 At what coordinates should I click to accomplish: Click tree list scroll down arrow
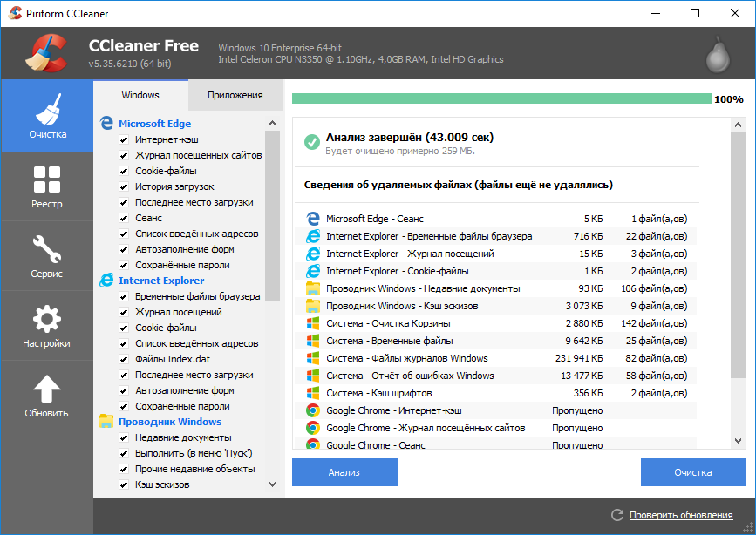(x=272, y=484)
